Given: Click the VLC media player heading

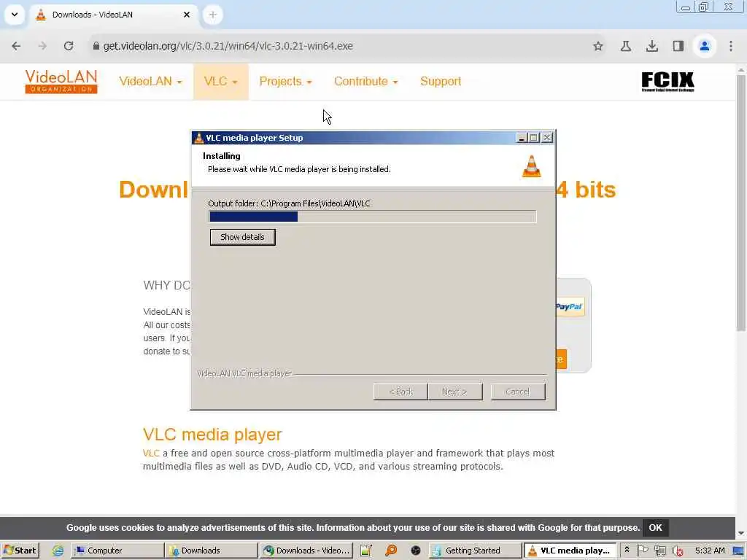Looking at the screenshot, I should [x=212, y=435].
